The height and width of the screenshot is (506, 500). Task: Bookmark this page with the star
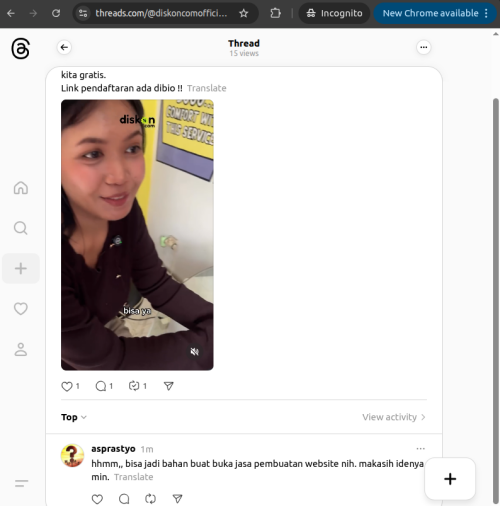pos(244,13)
